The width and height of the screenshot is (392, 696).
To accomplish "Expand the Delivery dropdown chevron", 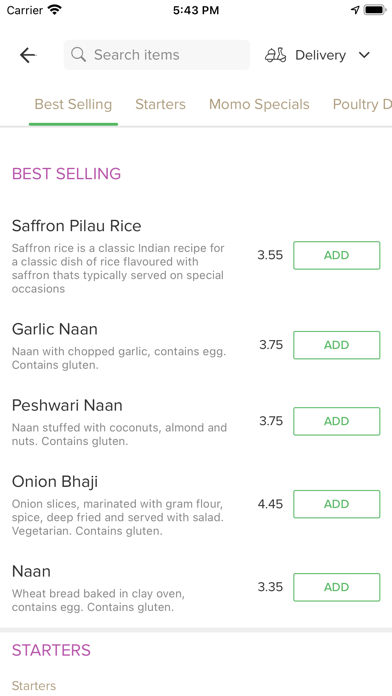I will point(364,55).
